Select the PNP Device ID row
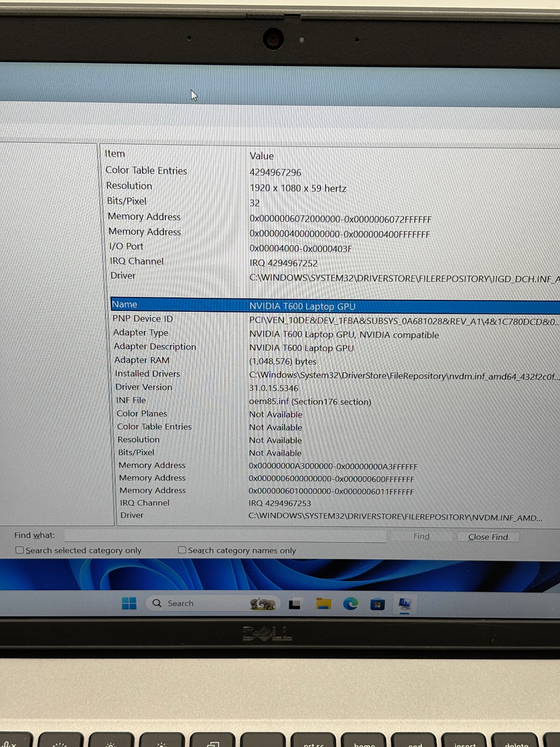The image size is (560, 747). point(143,318)
